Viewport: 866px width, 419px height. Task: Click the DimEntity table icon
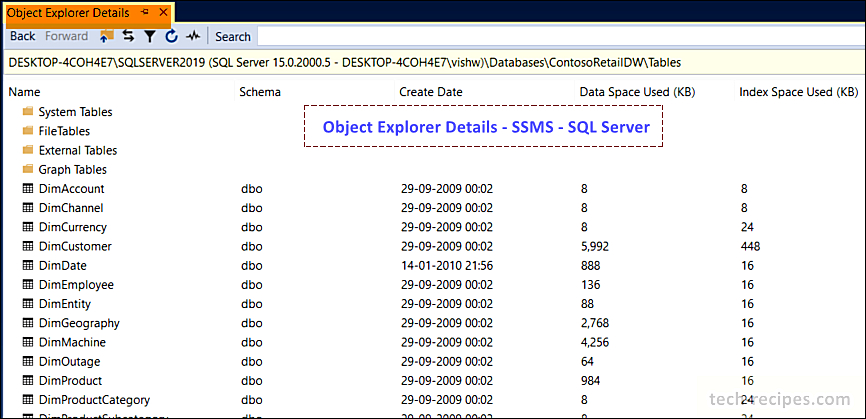click(28, 304)
